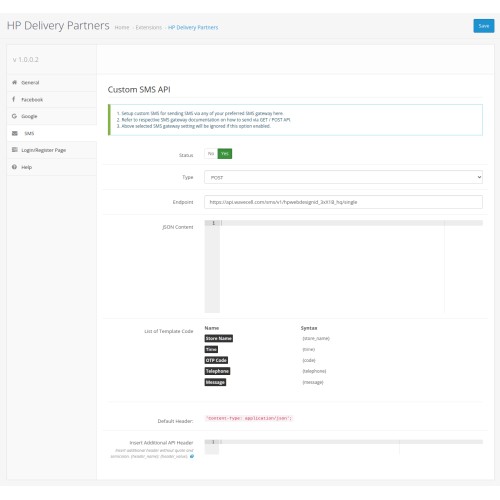Screen dimensions: 500x500
Task: Click the envelope icon beside SMS
Action: tap(15, 133)
